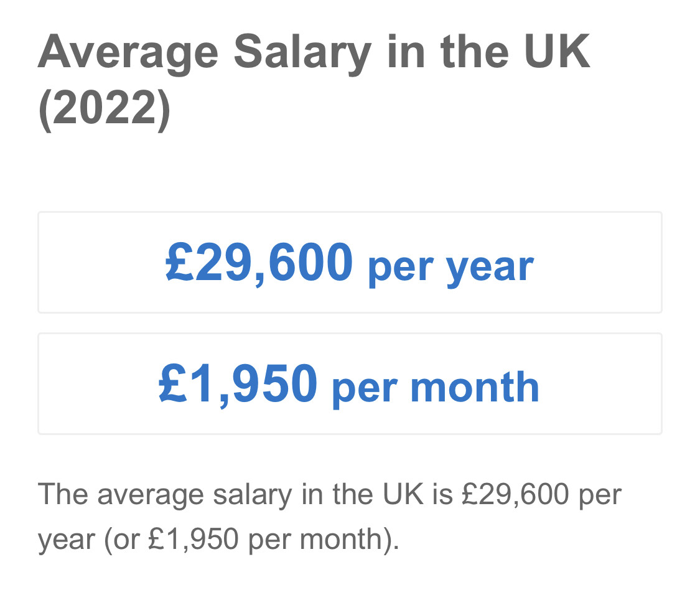Click the pound sign in the monthly figure
This screenshot has height=595, width=700.
click(x=173, y=383)
